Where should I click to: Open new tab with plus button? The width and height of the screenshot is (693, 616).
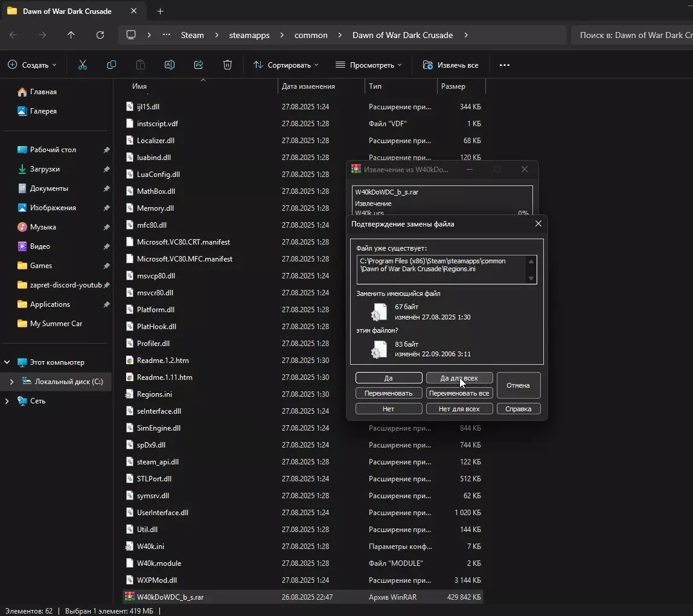coord(160,11)
